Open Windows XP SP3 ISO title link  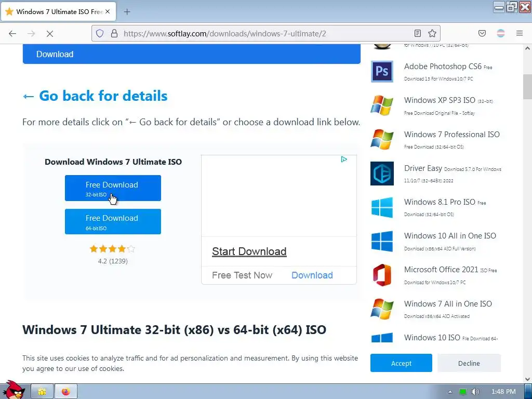440,100
